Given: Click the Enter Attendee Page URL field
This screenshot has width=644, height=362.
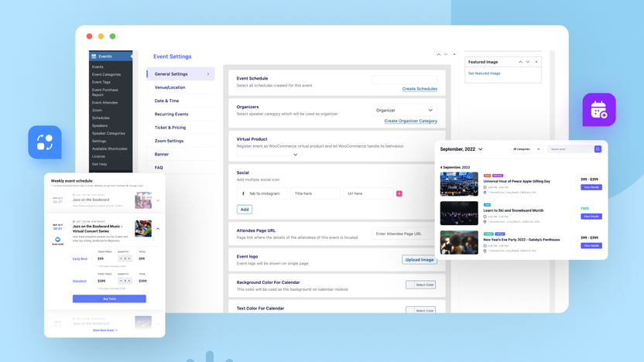Looking at the screenshot, I should click(403, 234).
